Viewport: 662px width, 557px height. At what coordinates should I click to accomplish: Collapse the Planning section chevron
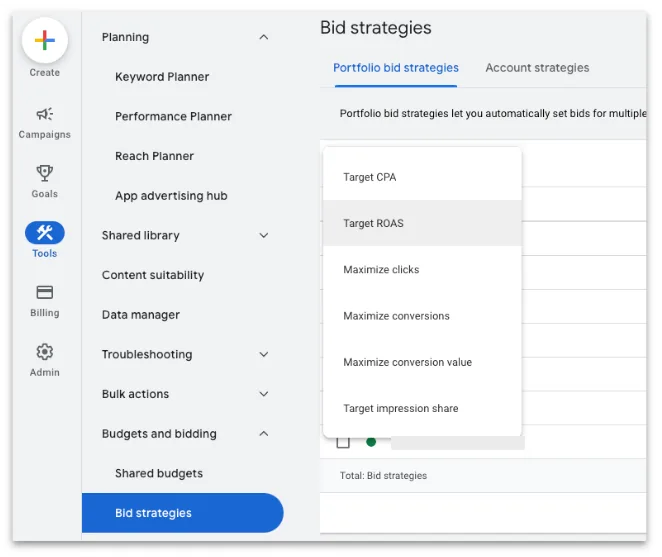(x=264, y=37)
